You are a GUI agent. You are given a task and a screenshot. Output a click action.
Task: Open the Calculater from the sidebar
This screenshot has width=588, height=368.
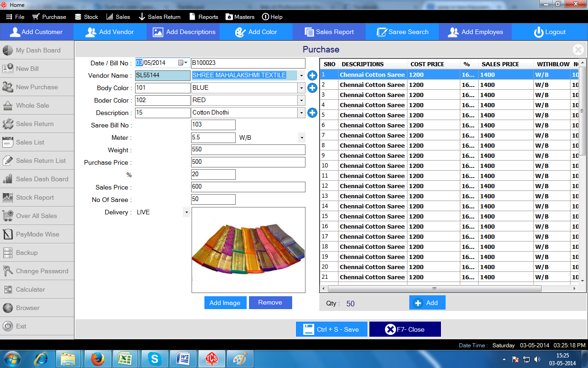30,289
